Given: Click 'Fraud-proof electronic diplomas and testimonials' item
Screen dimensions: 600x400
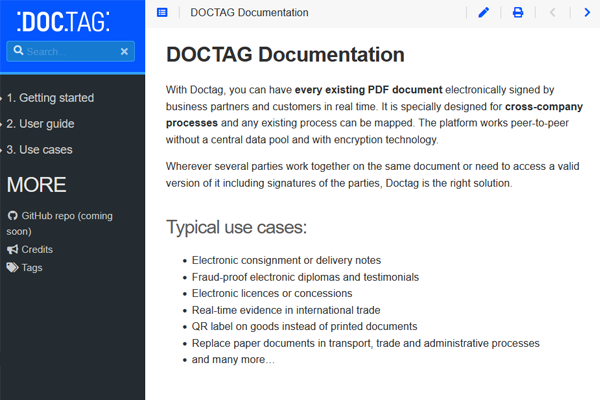Looking at the screenshot, I should 305,277.
